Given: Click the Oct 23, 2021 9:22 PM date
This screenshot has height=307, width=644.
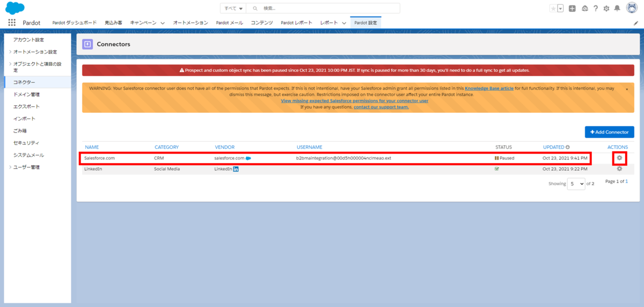Looking at the screenshot, I should point(565,169).
